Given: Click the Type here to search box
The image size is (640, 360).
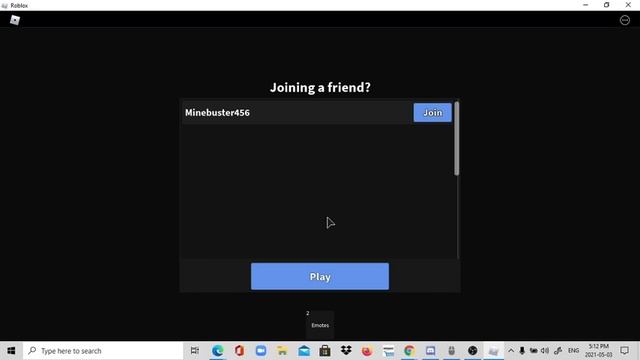Looking at the screenshot, I should click(103, 351).
